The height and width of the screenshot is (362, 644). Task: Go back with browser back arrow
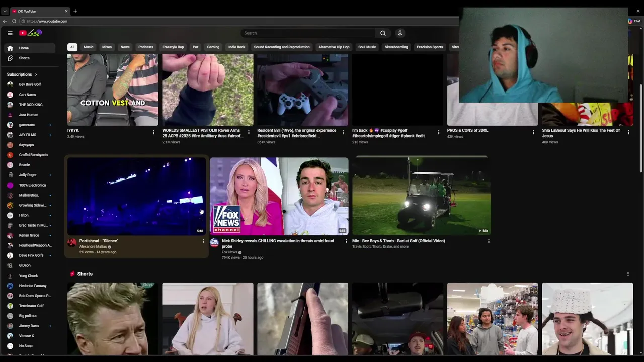[x=5, y=21]
